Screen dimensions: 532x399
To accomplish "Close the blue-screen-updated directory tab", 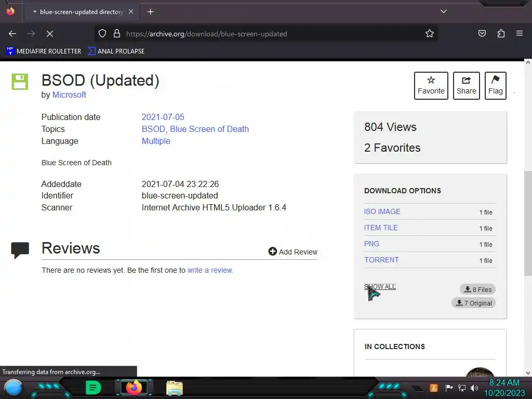I will [131, 11].
